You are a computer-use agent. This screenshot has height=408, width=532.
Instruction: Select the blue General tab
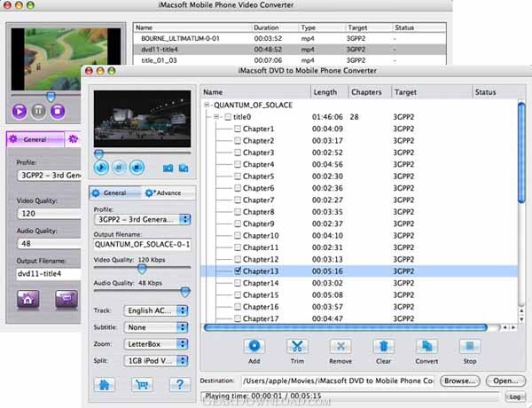(x=109, y=192)
